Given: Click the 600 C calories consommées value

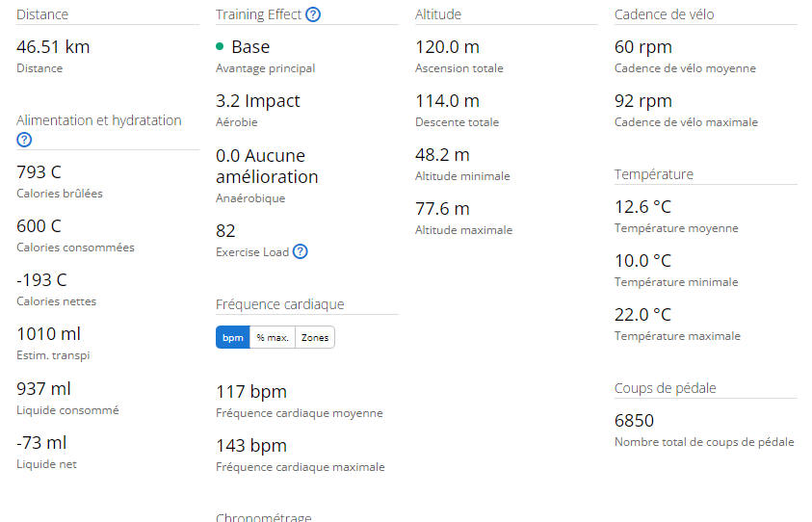Looking at the screenshot, I should 39,225.
